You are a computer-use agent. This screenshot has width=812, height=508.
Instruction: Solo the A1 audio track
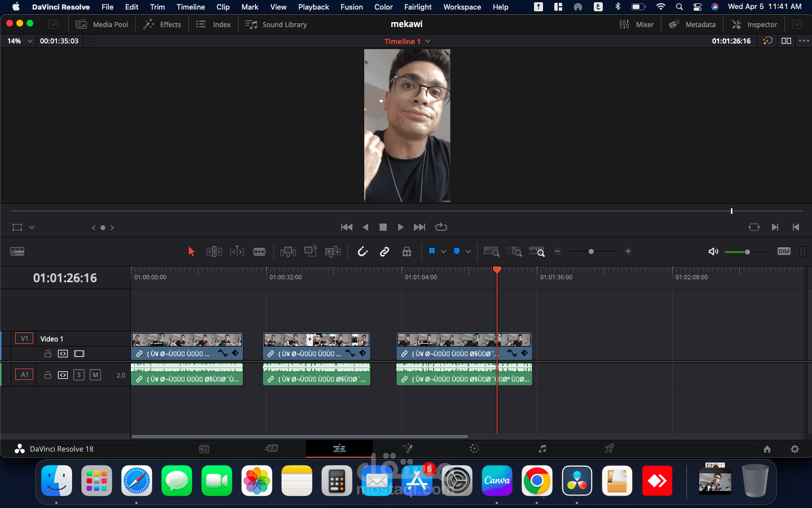pyautogui.click(x=79, y=374)
